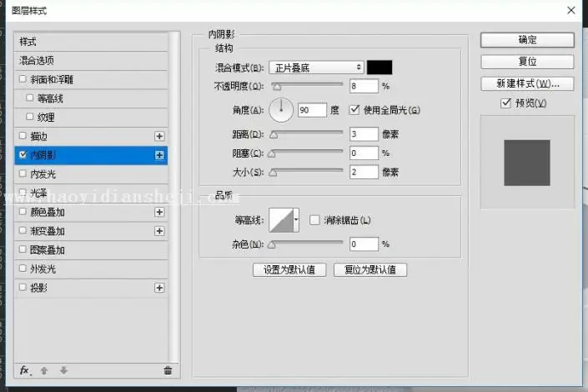Image resolution: width=588 pixels, height=392 pixels.
Task: Enable the 颜色叠加 checkbox
Action: (x=23, y=212)
